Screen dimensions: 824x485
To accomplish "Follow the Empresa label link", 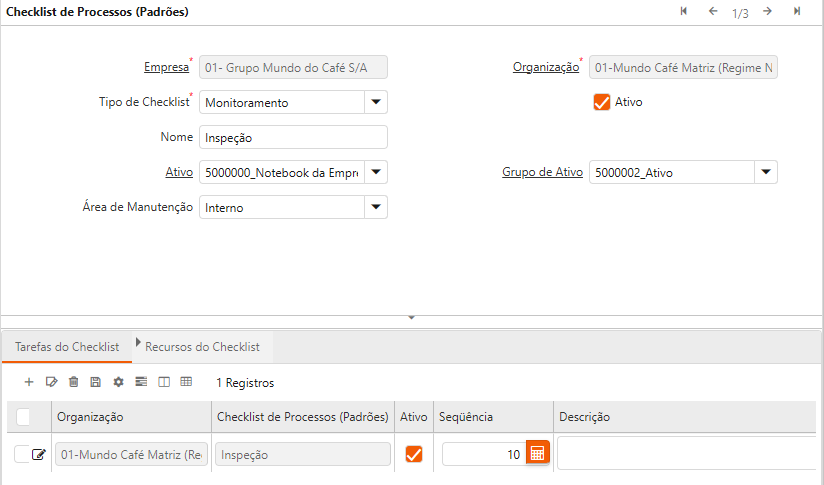I will click(166, 68).
